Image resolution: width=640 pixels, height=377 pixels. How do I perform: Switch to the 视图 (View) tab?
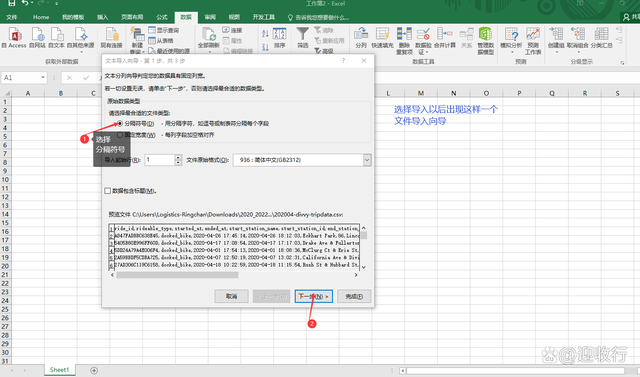pos(234,17)
